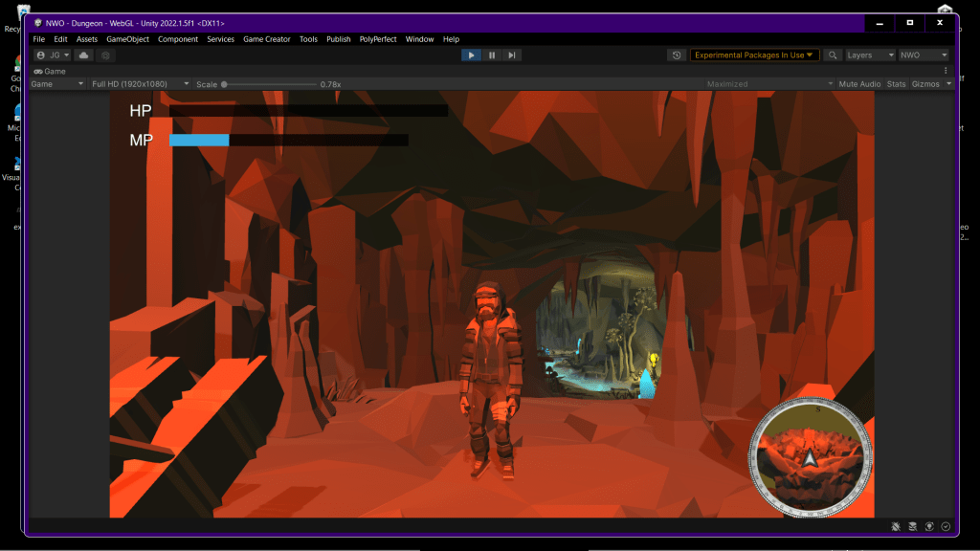Click the search magnifier icon
The height and width of the screenshot is (551, 980).
[833, 55]
